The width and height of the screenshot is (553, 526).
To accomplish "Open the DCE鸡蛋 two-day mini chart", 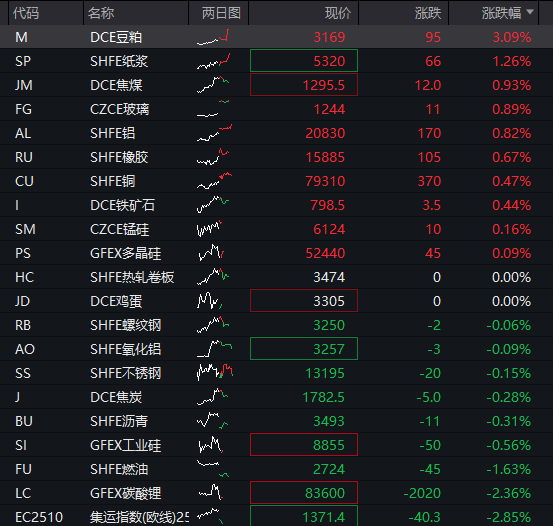I will pos(210,301).
